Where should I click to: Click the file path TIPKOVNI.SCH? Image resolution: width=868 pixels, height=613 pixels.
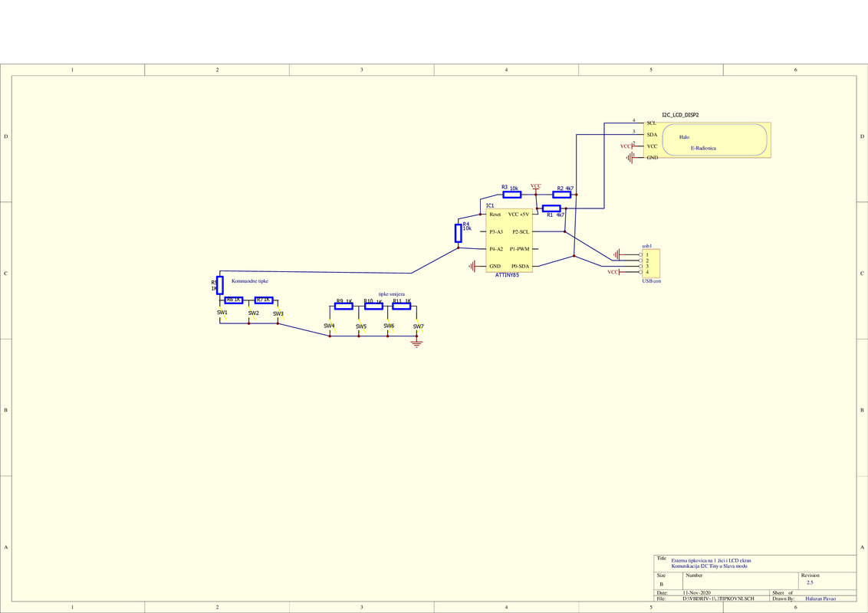pyautogui.click(x=718, y=598)
